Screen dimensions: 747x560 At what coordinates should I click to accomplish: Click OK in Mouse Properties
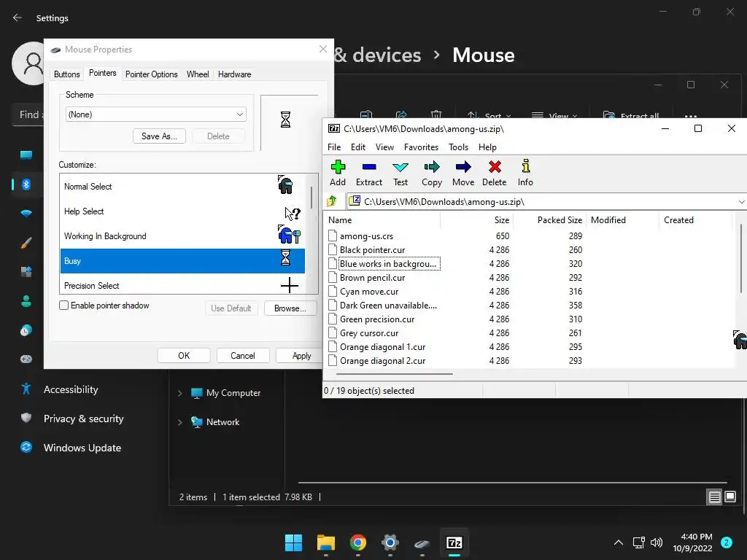point(184,356)
